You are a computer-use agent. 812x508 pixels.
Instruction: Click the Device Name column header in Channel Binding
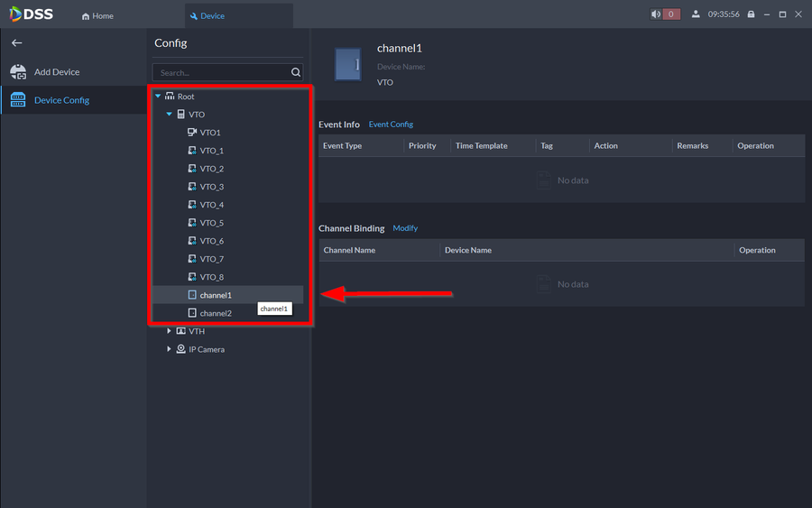(x=468, y=250)
